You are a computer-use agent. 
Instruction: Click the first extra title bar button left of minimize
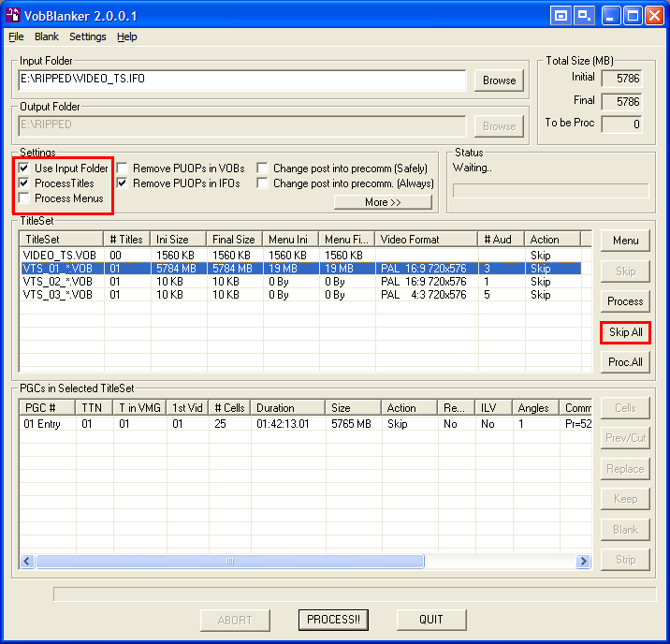click(561, 15)
